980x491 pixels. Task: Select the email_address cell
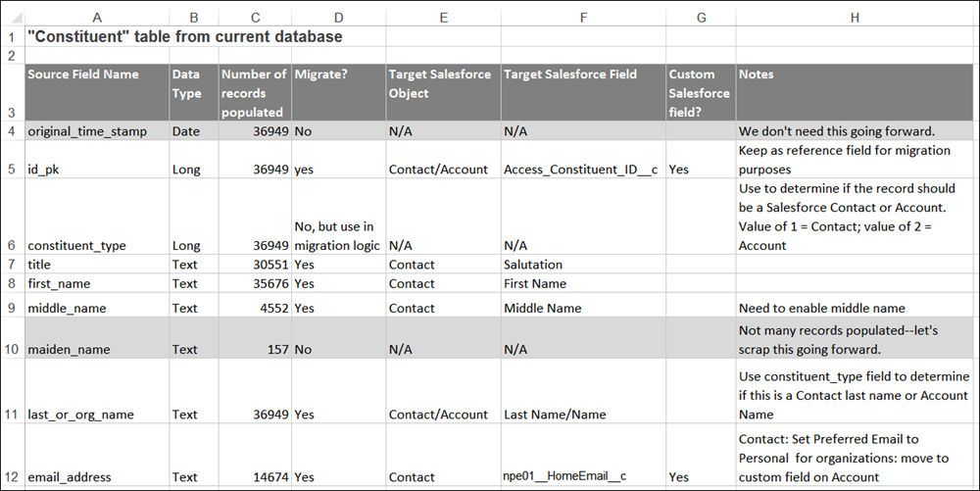(97, 455)
